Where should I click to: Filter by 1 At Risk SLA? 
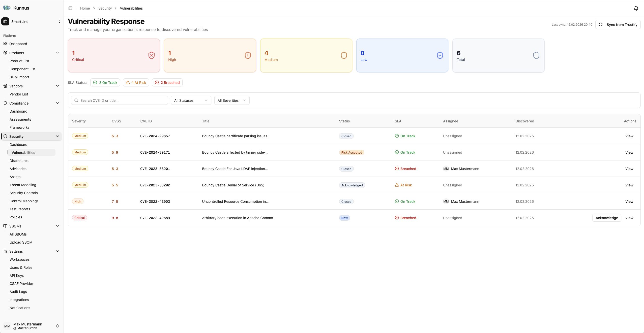[x=136, y=83]
